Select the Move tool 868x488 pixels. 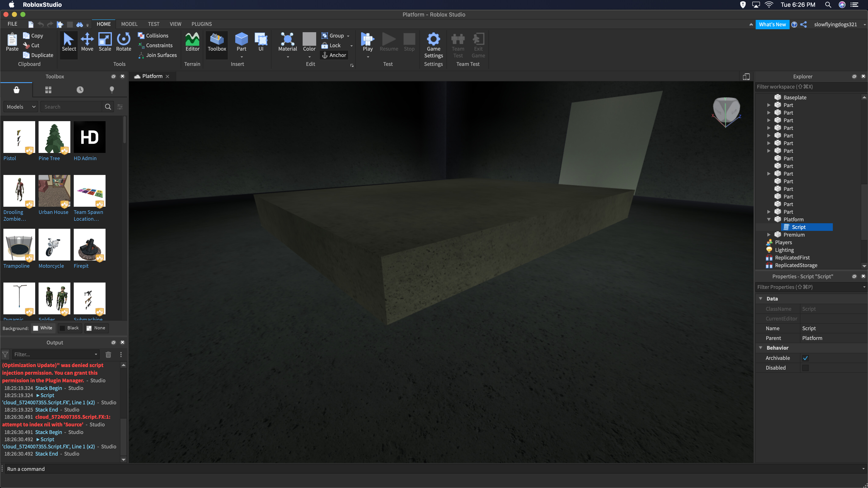click(87, 42)
